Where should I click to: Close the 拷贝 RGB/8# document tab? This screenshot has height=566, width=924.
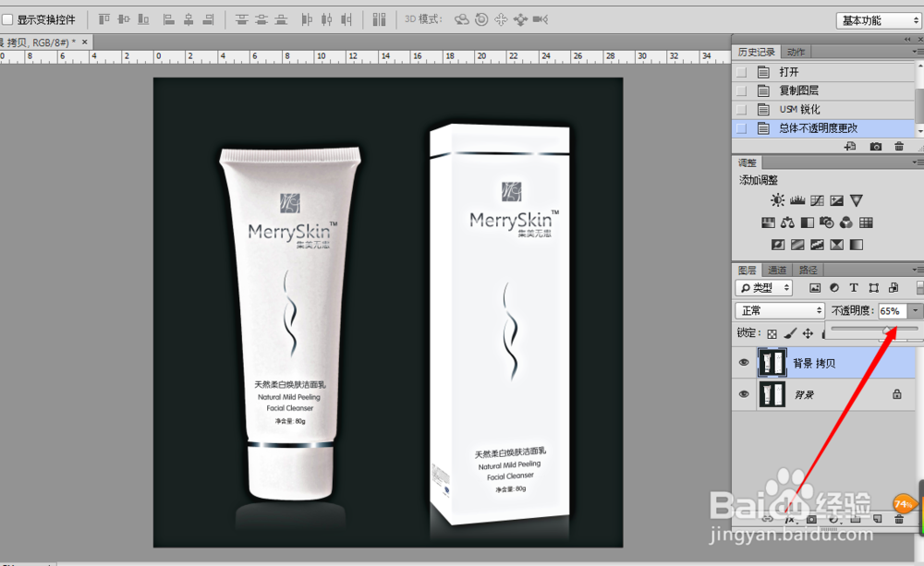point(85,42)
